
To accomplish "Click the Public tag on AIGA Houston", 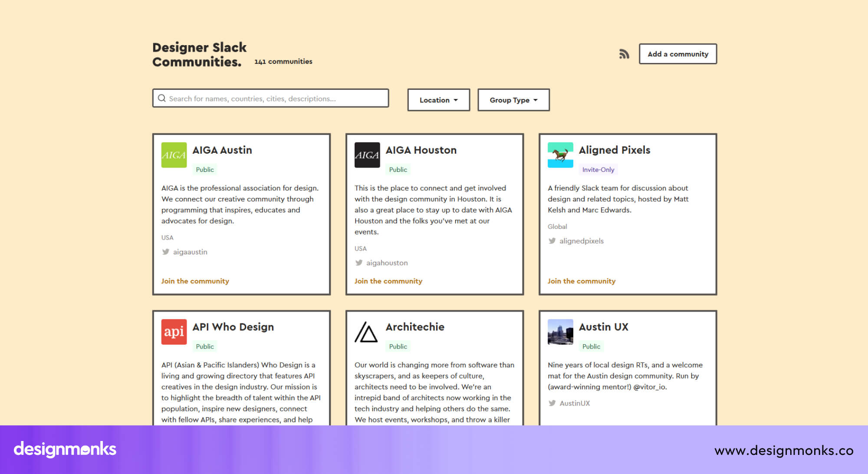I will (398, 170).
